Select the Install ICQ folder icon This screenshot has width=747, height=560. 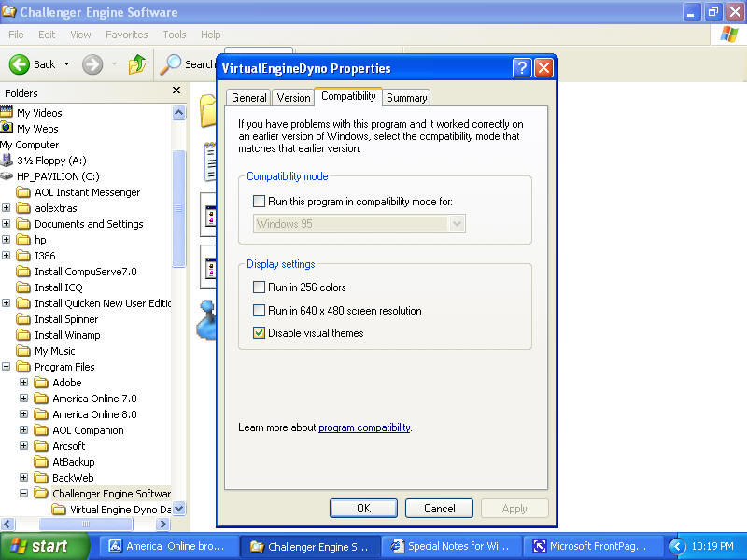23,287
